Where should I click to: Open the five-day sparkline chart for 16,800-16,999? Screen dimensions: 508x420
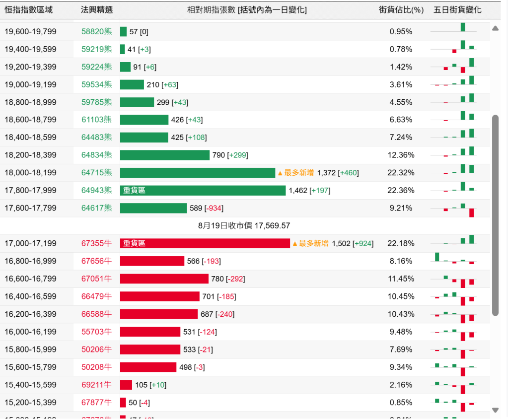(x=454, y=261)
